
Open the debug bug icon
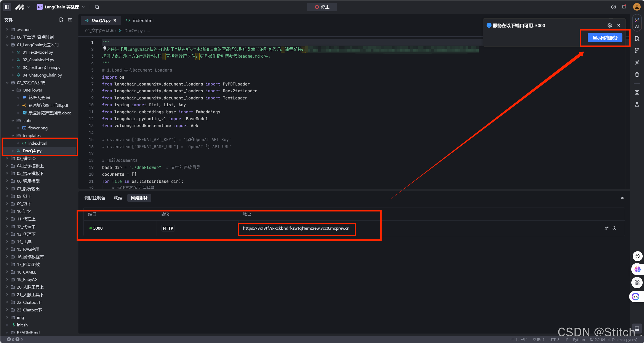pos(637,75)
